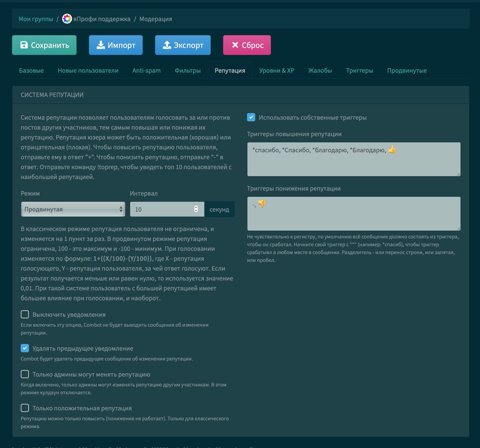This screenshot has height=448, width=480.
Task: Click the Интервал stepper arrows
Action: coord(196,209)
